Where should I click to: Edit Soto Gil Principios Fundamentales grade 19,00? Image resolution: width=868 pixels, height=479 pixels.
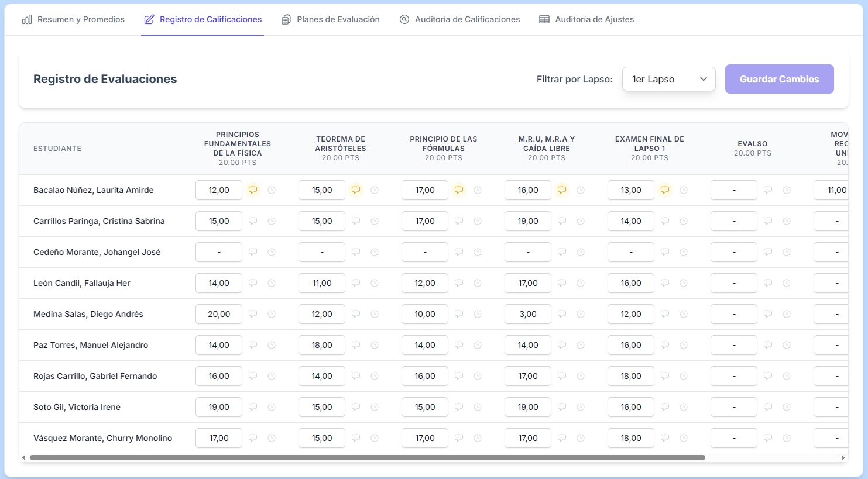[219, 407]
